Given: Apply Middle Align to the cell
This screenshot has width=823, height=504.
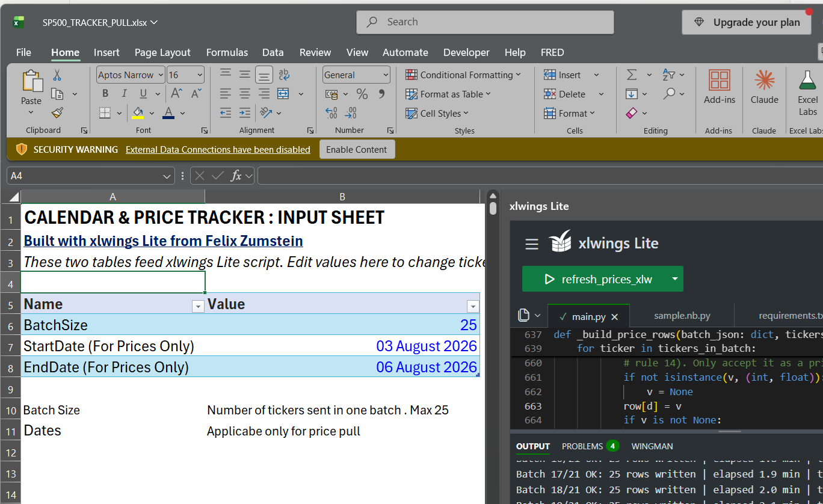Looking at the screenshot, I should pyautogui.click(x=245, y=75).
